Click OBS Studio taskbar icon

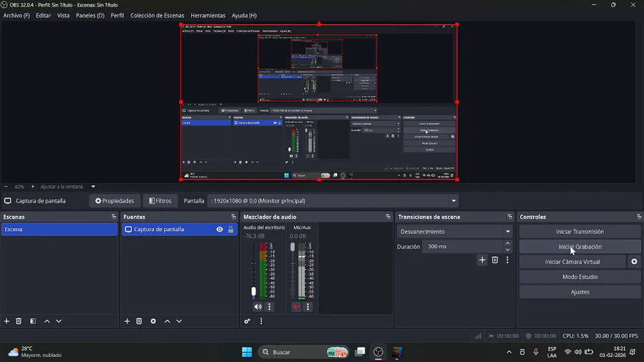379,352
